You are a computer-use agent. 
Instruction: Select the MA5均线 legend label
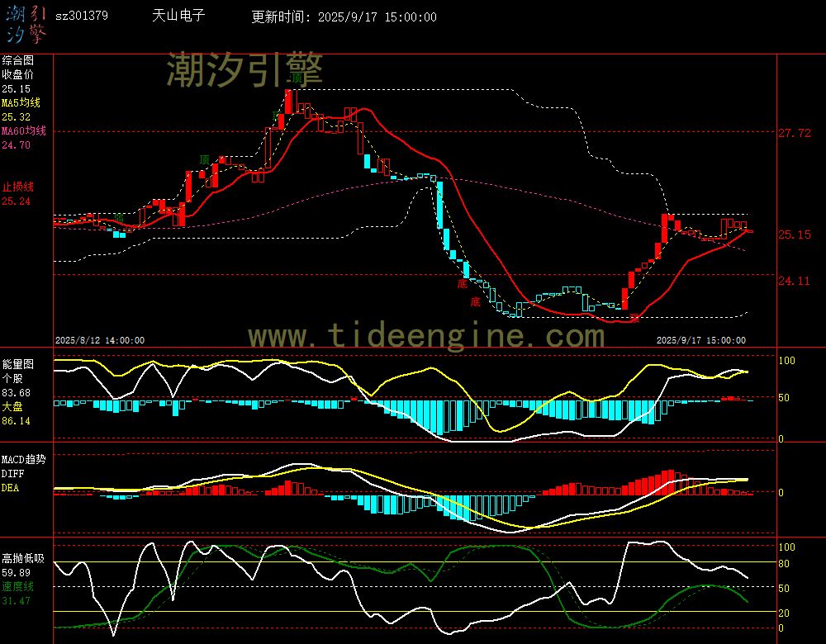click(21, 102)
